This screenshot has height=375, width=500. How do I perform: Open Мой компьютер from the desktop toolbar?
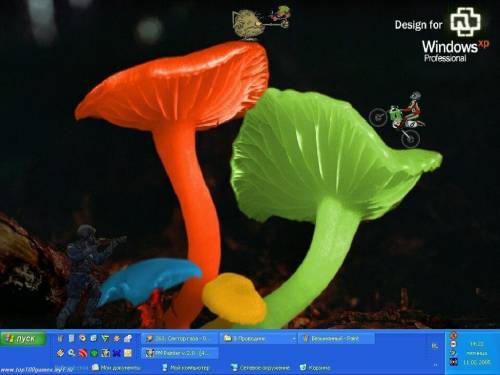tap(185, 368)
